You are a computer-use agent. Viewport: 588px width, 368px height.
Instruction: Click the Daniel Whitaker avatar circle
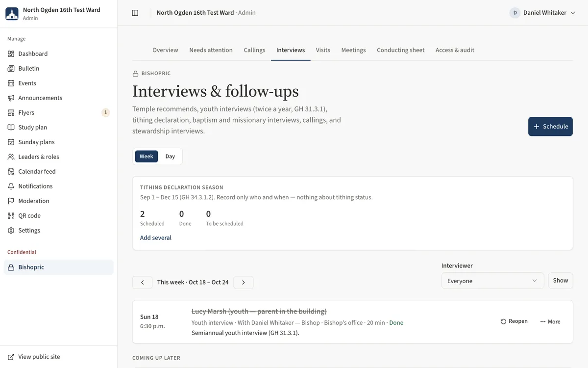pyautogui.click(x=515, y=13)
